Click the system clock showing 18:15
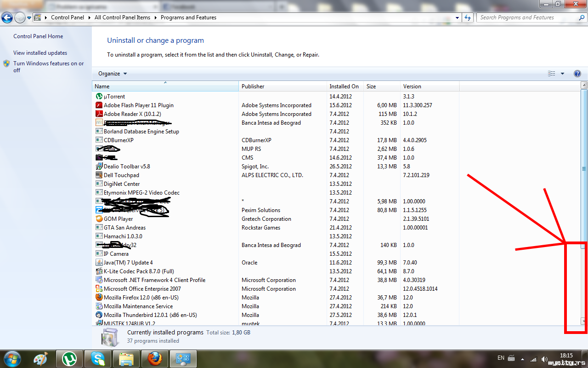Screen dimensions: 588x368 click(566, 356)
